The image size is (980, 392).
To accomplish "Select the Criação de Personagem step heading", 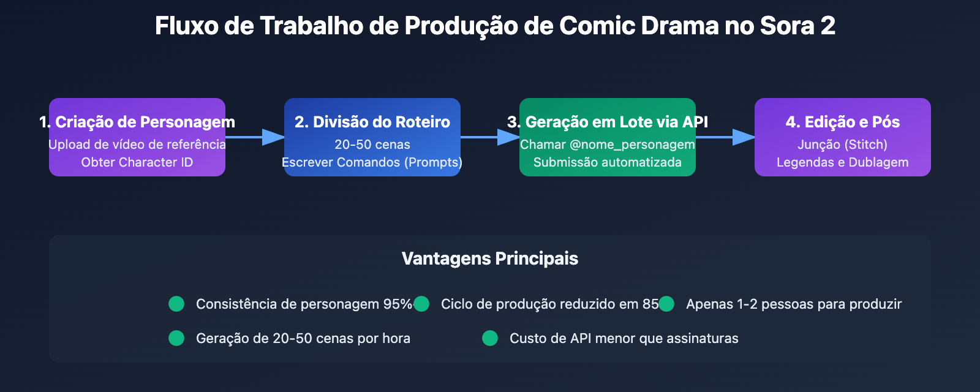I will coord(137,122).
